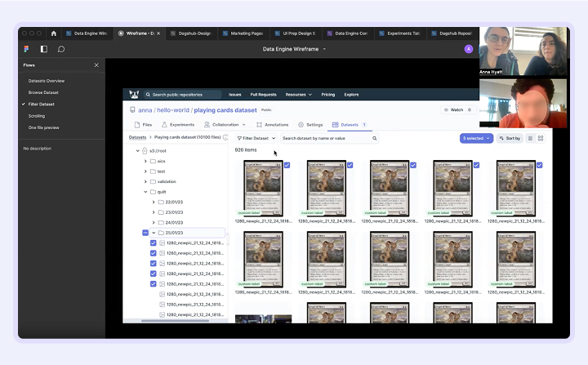The height and width of the screenshot is (365, 588).
Task: Open the comments bubble icon
Action: [x=61, y=49]
